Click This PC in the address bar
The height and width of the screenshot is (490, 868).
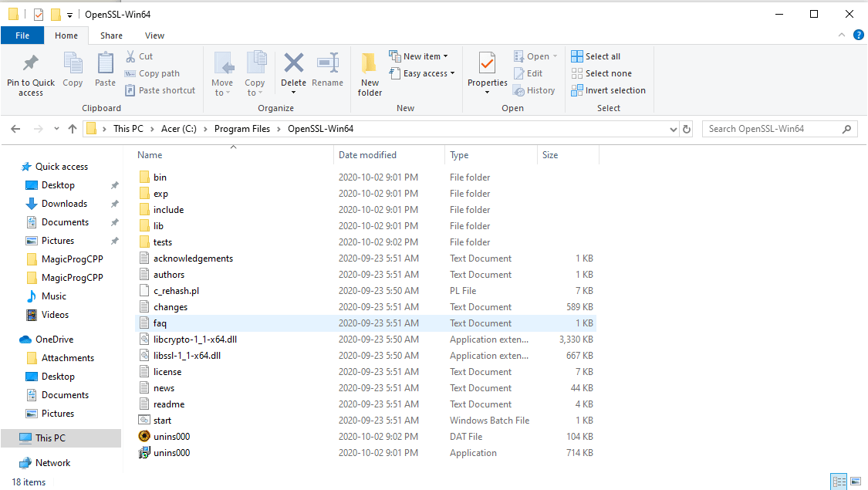click(x=128, y=129)
